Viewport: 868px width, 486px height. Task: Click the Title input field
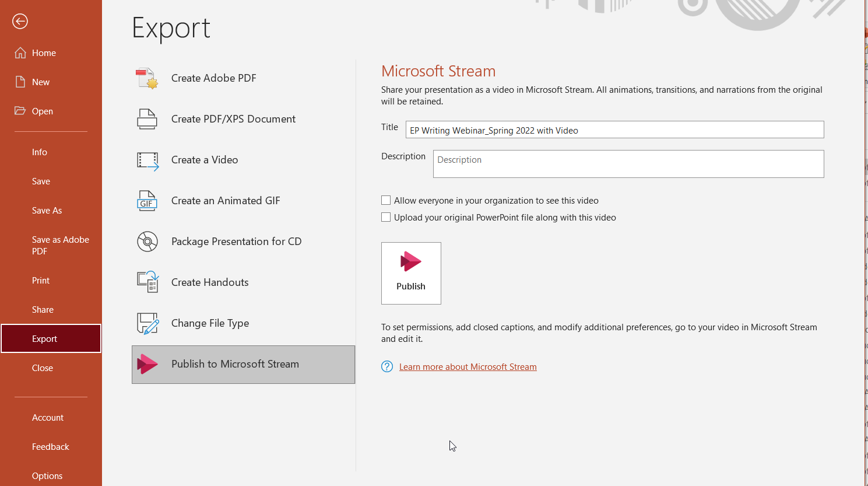614,130
